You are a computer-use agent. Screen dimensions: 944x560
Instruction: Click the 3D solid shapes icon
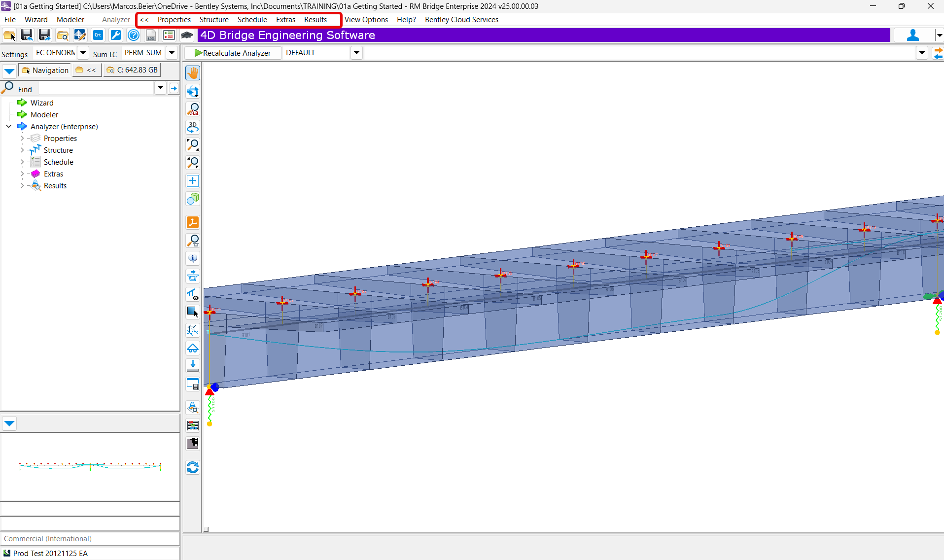(x=193, y=199)
